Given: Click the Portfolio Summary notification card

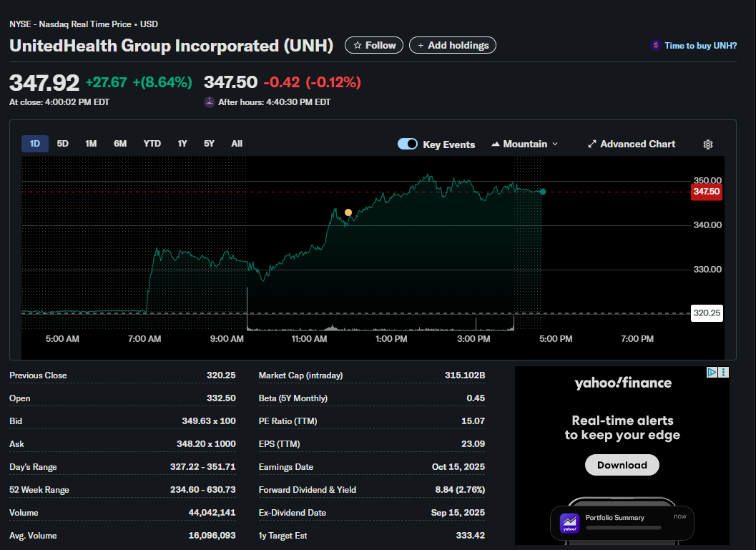Looking at the screenshot, I should [622, 523].
